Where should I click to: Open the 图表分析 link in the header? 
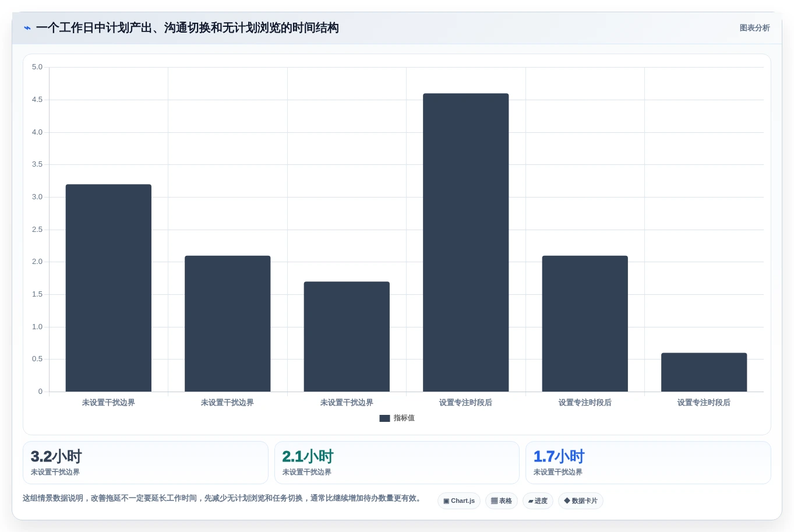coord(754,28)
